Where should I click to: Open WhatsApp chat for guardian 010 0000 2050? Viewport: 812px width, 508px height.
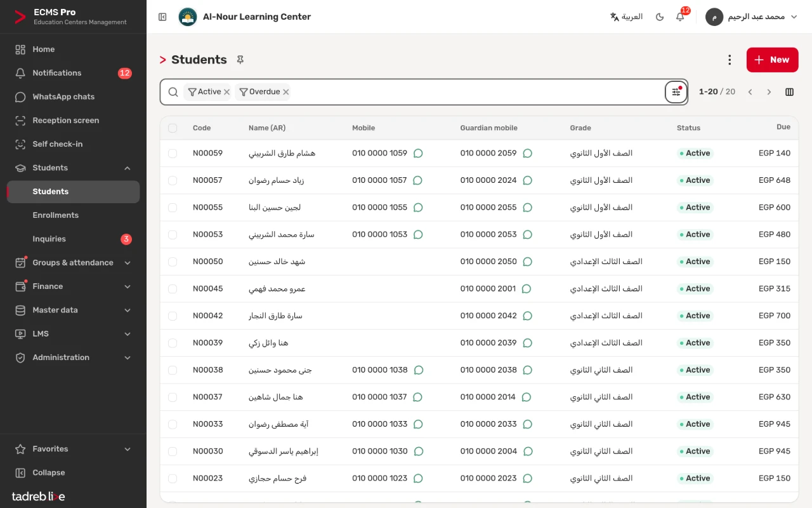pyautogui.click(x=527, y=262)
